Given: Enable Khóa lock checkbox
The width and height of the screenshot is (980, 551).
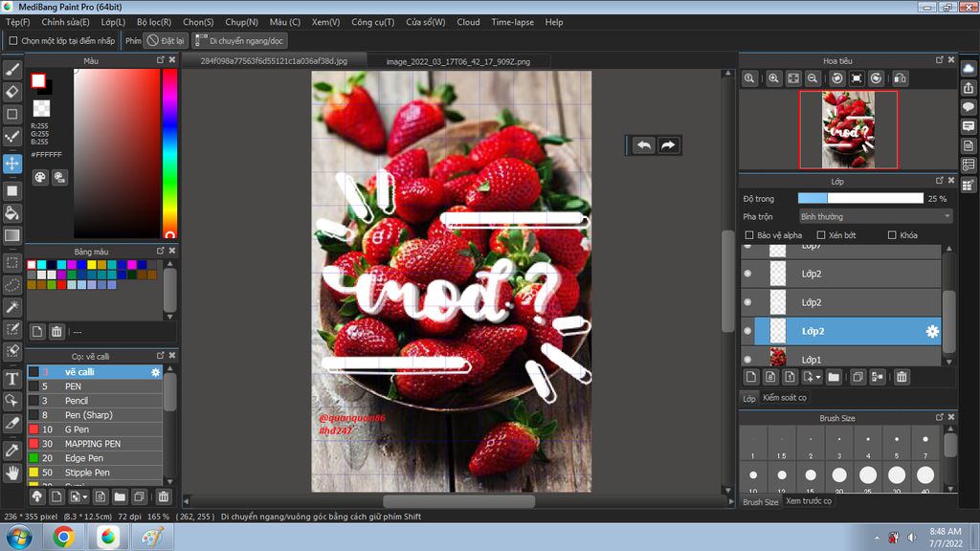Looking at the screenshot, I should point(892,235).
